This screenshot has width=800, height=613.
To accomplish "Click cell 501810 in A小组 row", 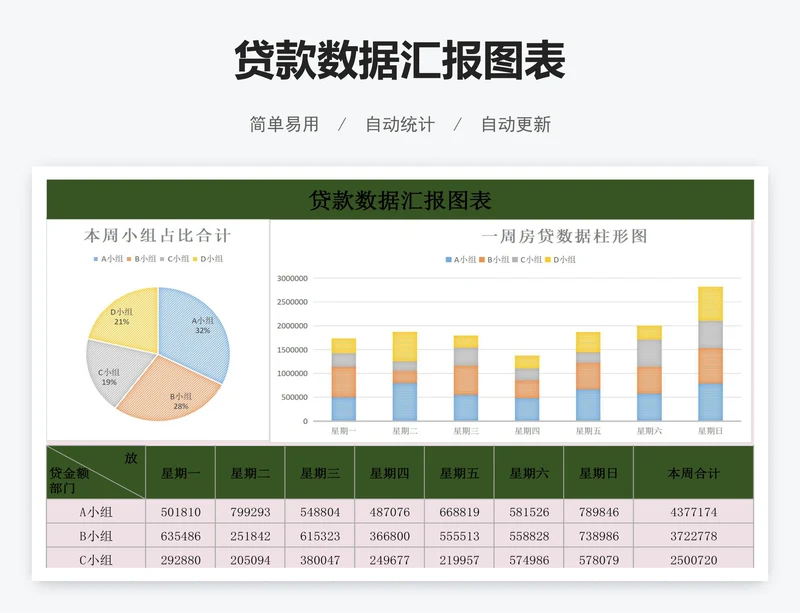I will pos(181,512).
